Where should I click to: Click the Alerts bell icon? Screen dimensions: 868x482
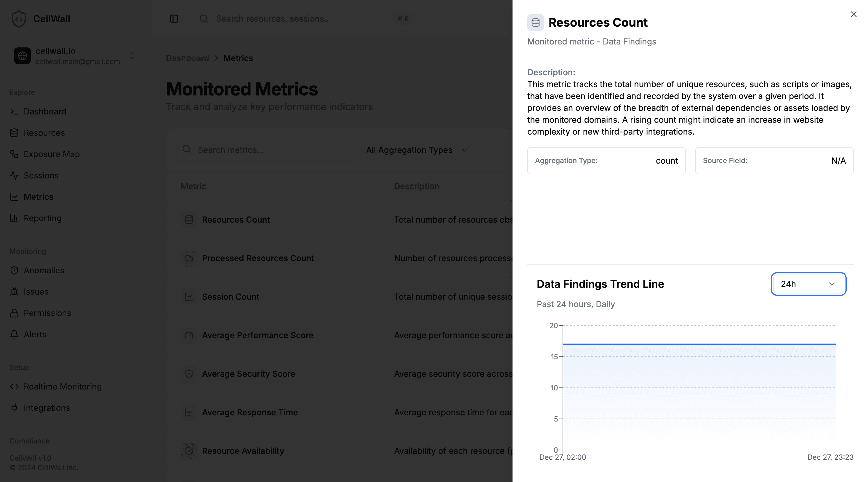14,334
